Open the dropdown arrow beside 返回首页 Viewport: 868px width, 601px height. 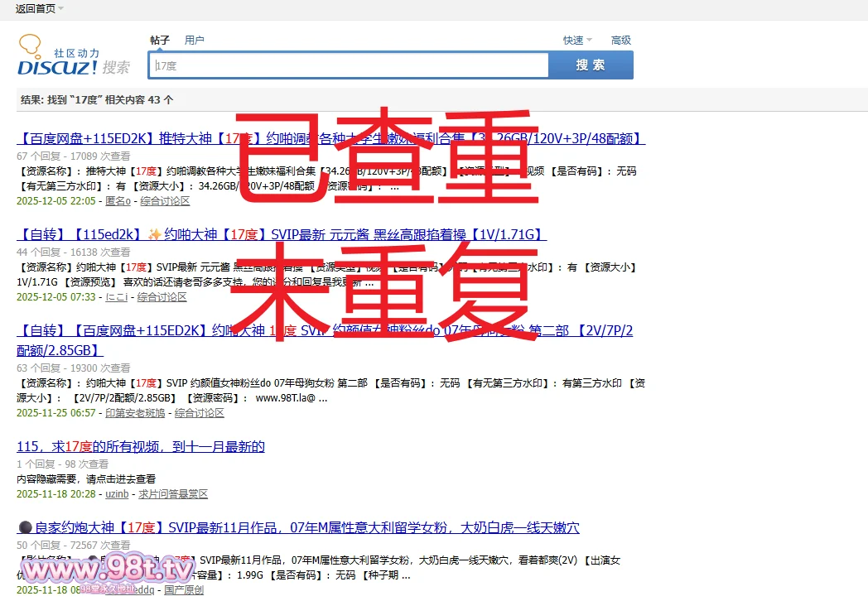(61, 8)
